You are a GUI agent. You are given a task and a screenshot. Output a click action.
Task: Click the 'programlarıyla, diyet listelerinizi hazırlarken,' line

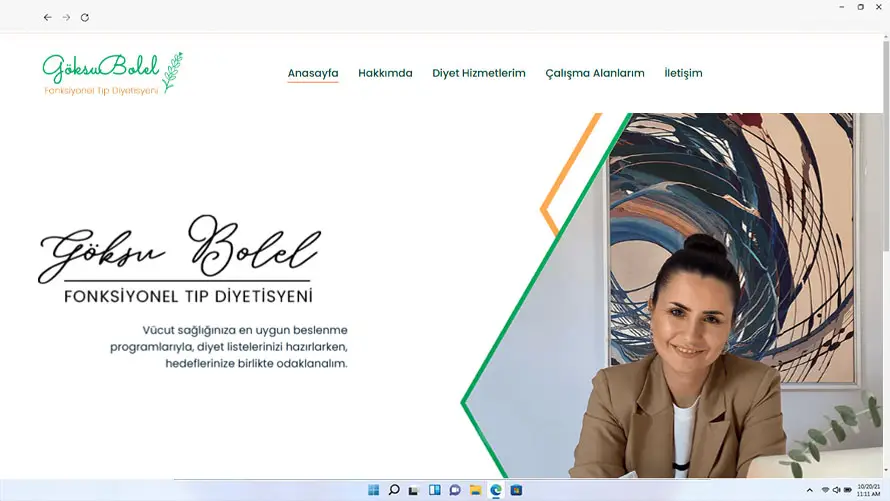click(229, 347)
